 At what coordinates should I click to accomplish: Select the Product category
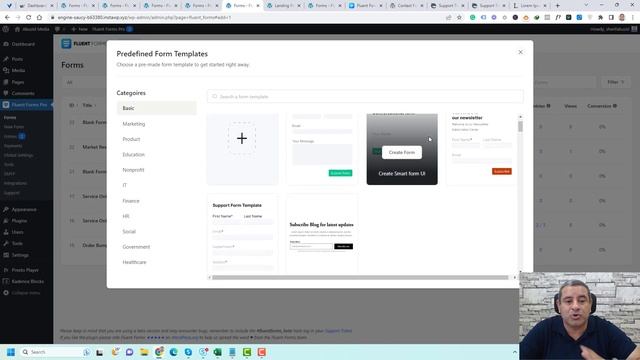point(131,139)
